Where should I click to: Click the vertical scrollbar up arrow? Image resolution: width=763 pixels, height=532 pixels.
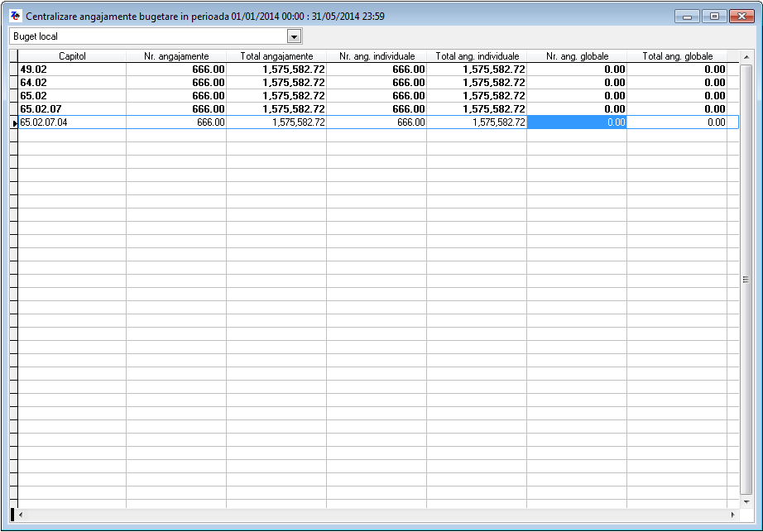(x=746, y=57)
